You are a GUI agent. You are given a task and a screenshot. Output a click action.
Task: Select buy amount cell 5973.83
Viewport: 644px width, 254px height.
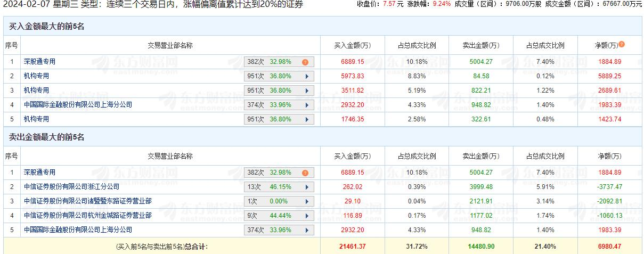353,76
